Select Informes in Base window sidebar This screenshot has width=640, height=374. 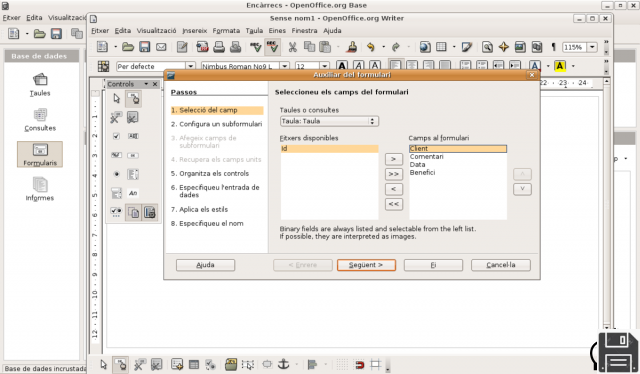coord(40,189)
